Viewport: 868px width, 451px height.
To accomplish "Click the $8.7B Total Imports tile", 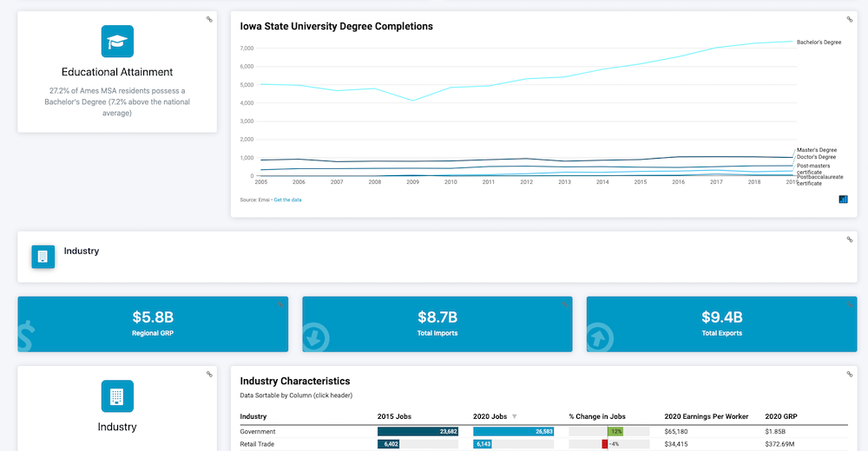I will (437, 324).
